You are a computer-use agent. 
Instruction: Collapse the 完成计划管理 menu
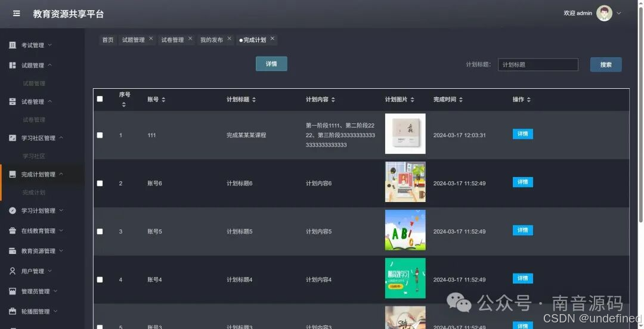tap(61, 174)
